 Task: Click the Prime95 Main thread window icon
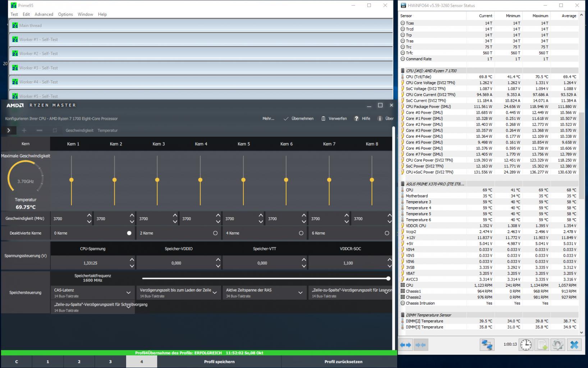(15, 26)
